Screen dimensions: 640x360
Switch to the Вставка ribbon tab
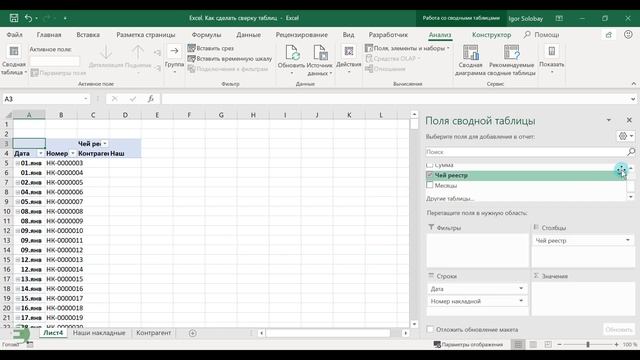(x=88, y=35)
